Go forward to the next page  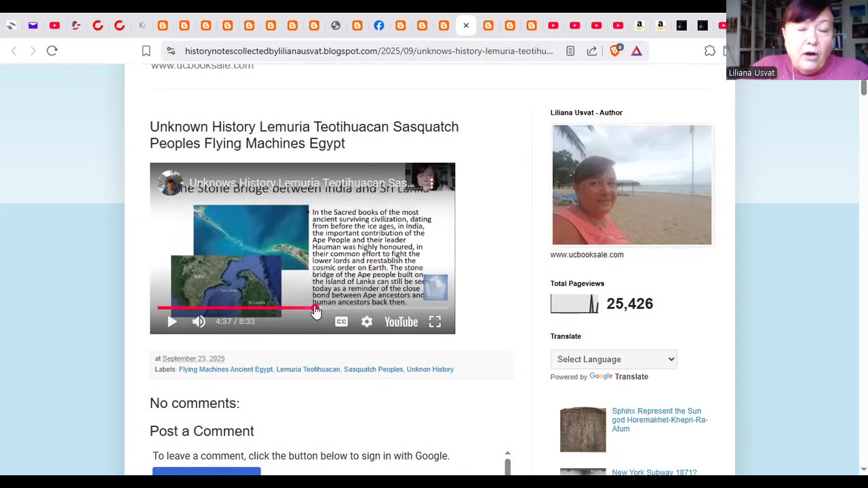33,51
